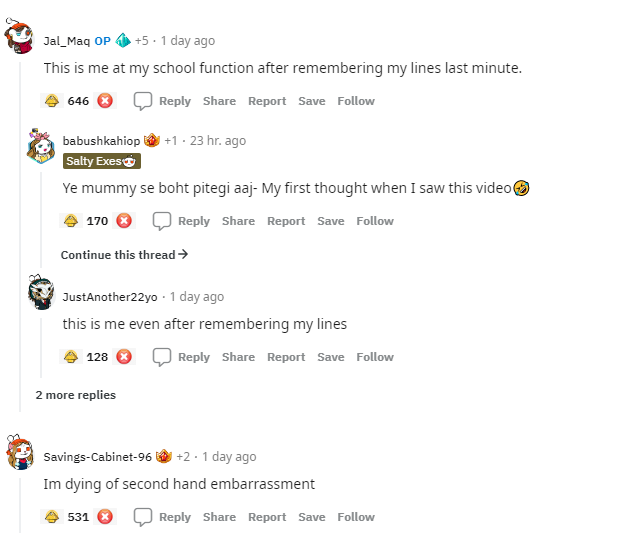Follow JustAnother22yo's comment
Image resolution: width=618 pixels, height=533 pixels.
pos(375,357)
